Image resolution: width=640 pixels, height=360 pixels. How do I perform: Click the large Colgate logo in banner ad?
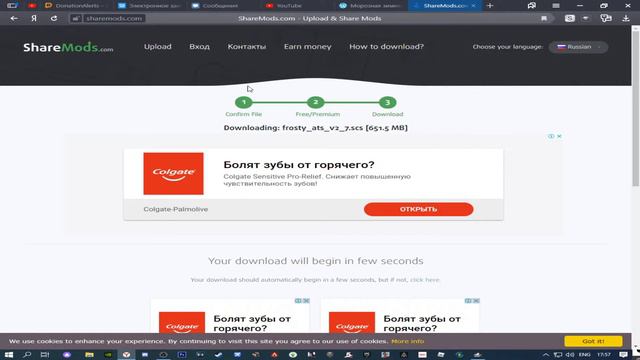[x=173, y=173]
